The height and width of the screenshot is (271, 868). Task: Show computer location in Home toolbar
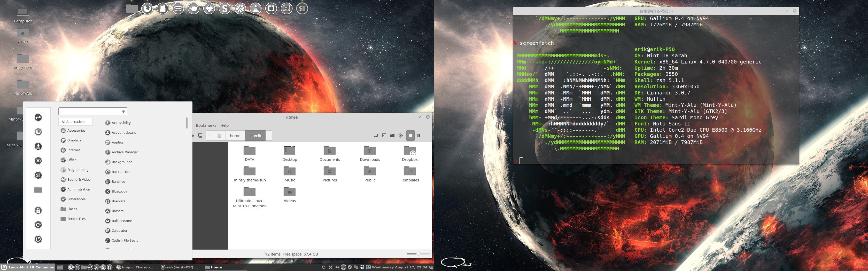point(200,136)
